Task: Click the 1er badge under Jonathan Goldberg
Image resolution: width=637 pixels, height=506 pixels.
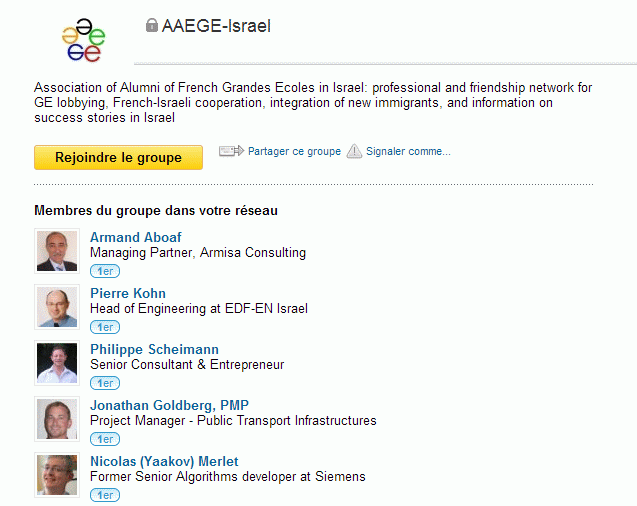Action: point(105,439)
